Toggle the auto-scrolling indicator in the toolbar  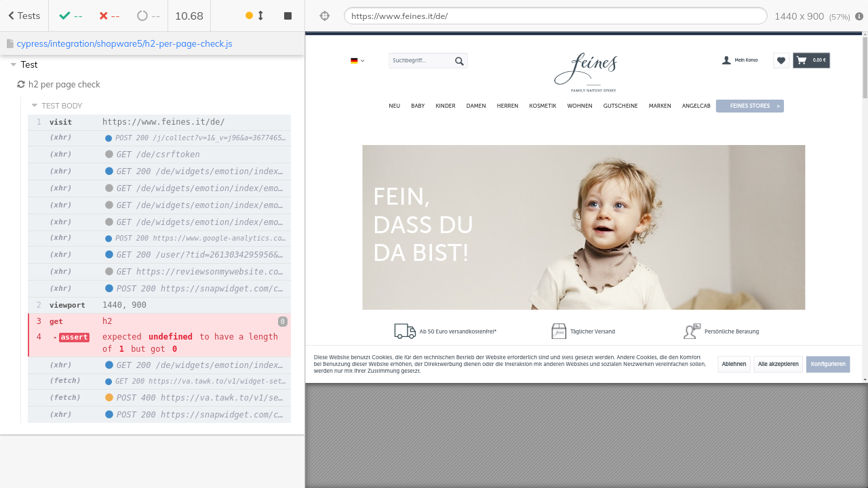tap(254, 16)
